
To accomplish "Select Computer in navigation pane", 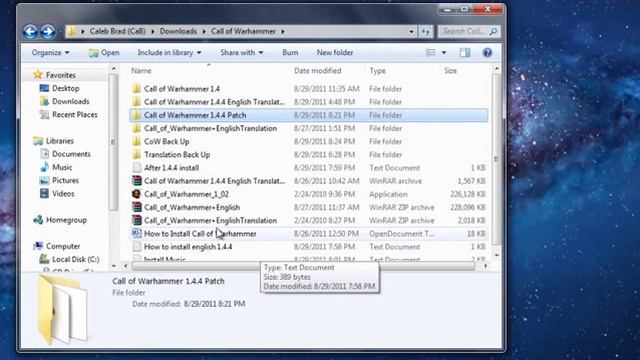I will (x=63, y=246).
